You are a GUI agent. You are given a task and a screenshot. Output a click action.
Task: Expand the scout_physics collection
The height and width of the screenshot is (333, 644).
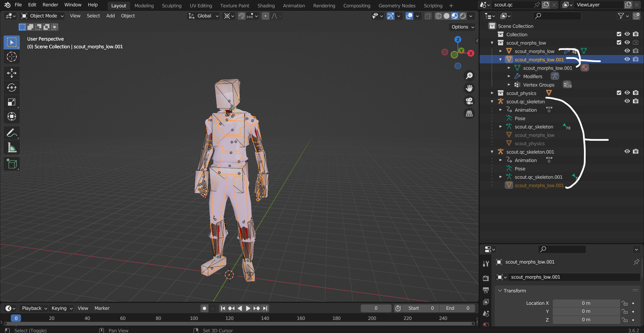[x=492, y=93]
